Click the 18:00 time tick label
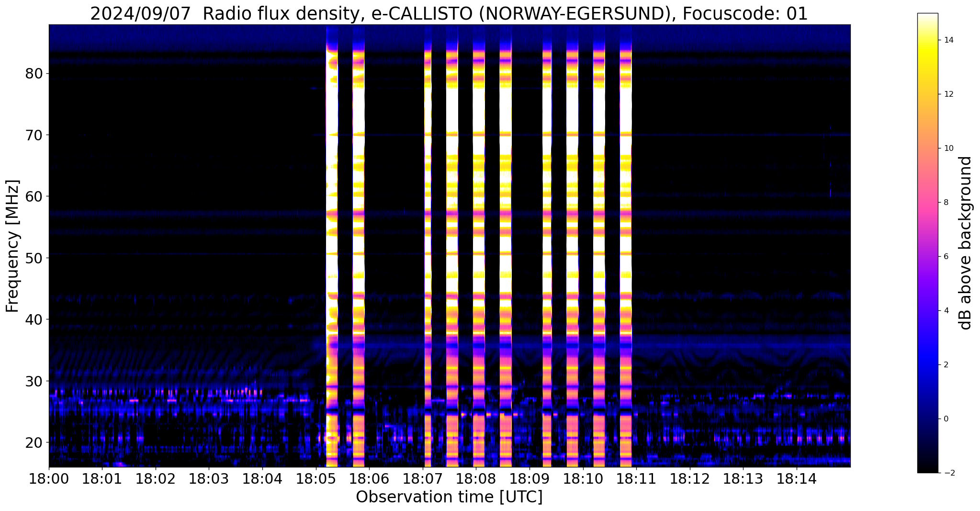 (49, 478)
